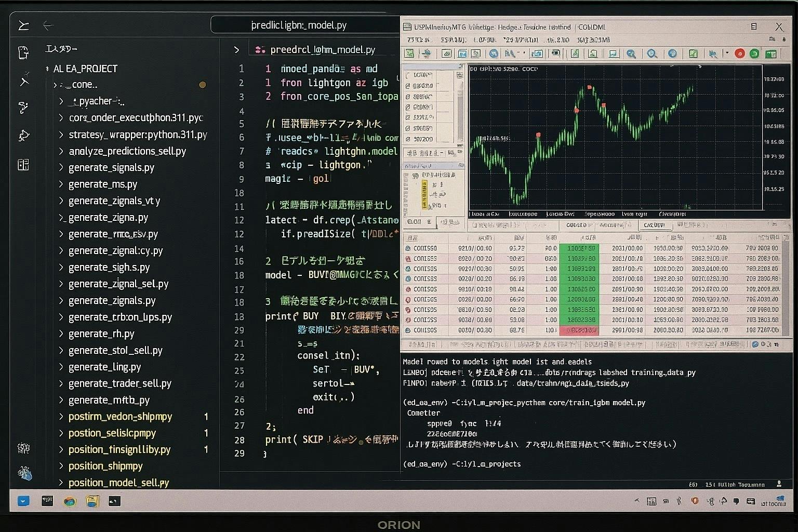Click the green circle toolbar button above chart
This screenshot has height=532, width=798.
(754, 54)
